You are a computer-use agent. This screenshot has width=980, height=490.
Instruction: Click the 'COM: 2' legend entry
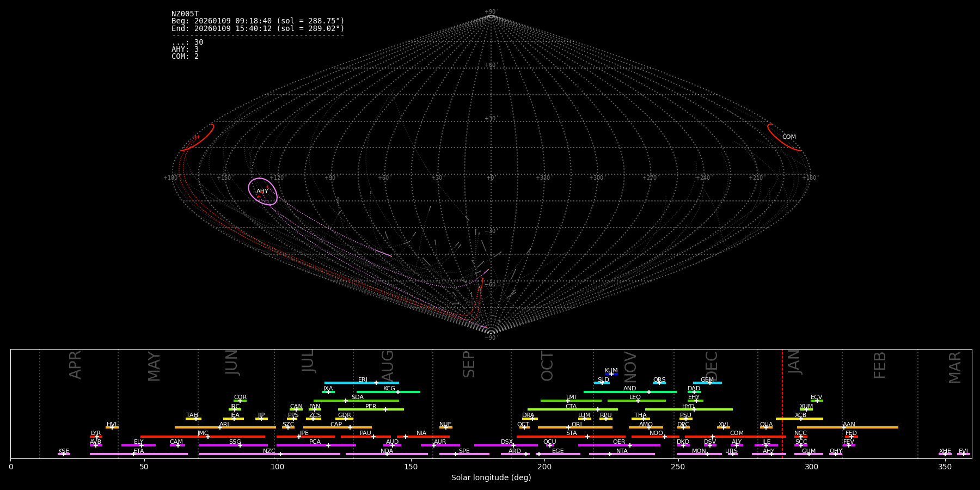185,57
